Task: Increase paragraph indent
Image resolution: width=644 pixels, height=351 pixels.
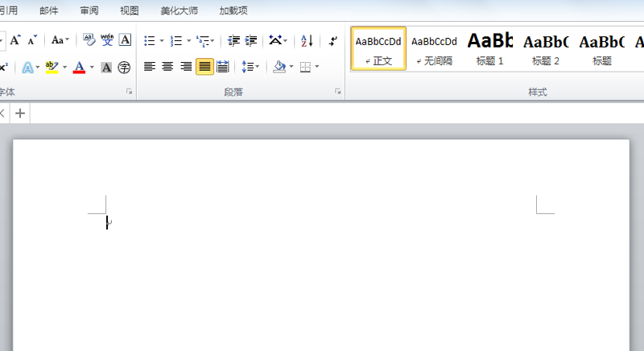Action: [x=251, y=40]
